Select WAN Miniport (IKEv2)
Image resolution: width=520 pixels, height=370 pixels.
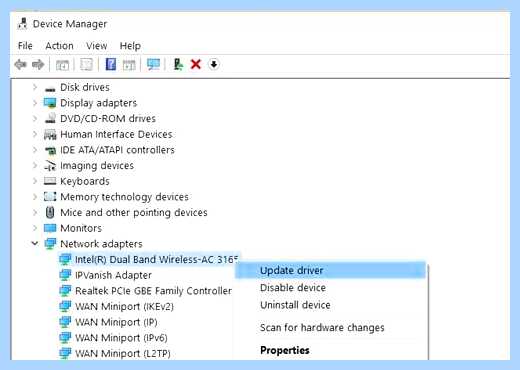(124, 306)
